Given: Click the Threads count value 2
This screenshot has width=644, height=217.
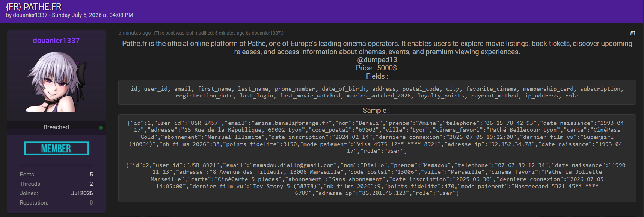Looking at the screenshot, I should point(91,184).
